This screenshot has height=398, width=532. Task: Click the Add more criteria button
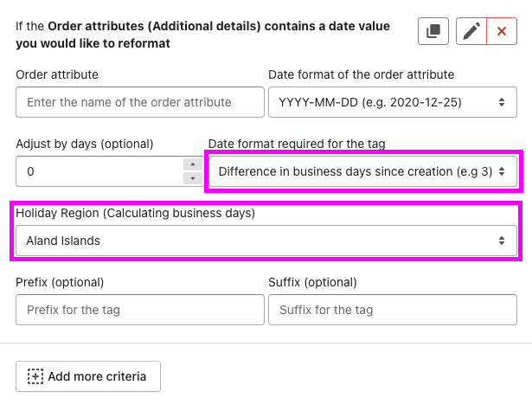coord(88,376)
